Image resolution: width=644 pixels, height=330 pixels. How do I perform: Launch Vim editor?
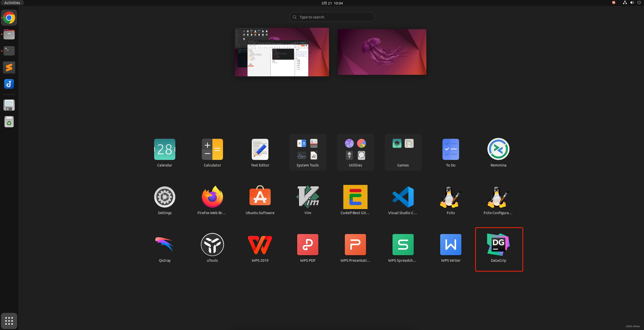[x=307, y=200]
